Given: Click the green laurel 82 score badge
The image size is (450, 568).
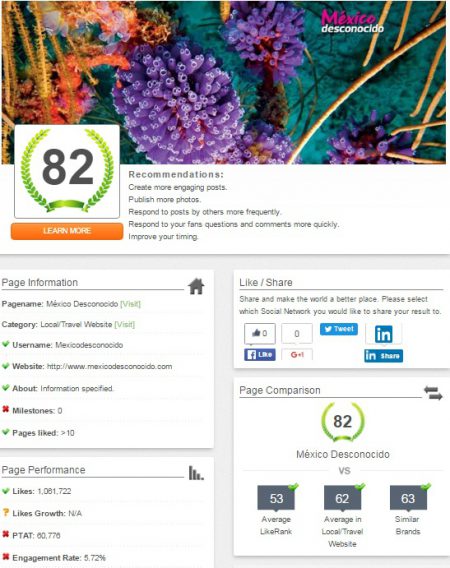Looking at the screenshot, I should (67, 171).
